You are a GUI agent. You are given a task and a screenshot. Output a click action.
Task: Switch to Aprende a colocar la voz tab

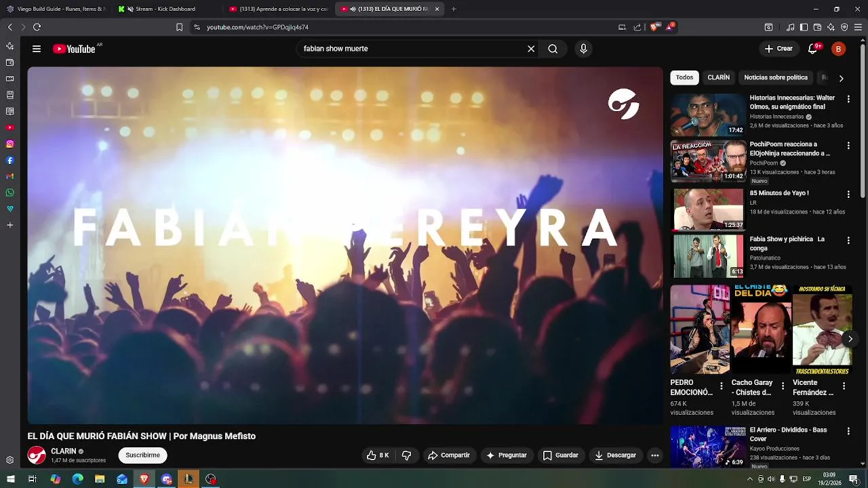[278, 9]
